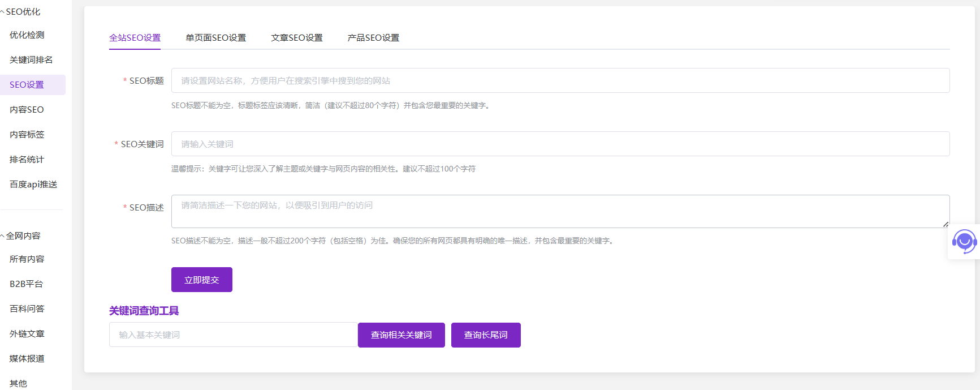
Task: Click the 立即提交 submit button
Action: pos(201,280)
